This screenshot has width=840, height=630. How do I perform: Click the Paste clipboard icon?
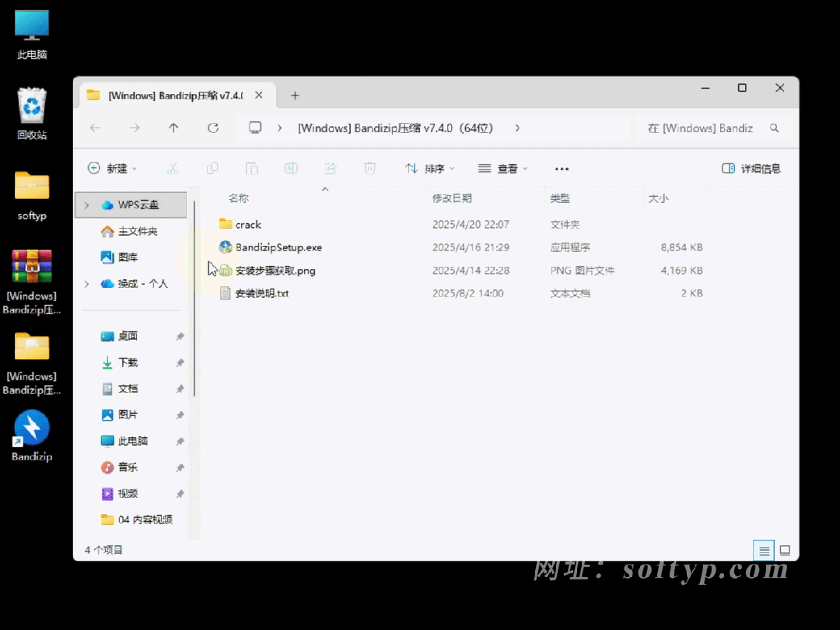click(251, 169)
